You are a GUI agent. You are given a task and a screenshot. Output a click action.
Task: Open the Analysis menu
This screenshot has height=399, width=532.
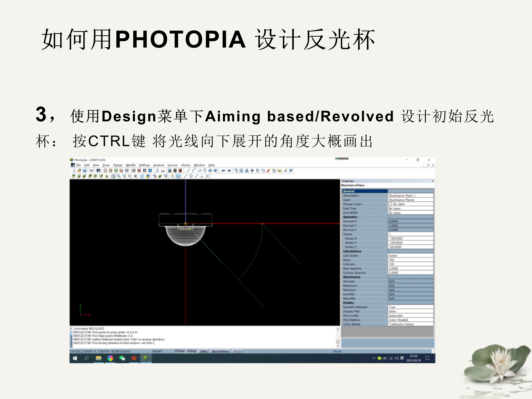pyautogui.click(x=159, y=165)
